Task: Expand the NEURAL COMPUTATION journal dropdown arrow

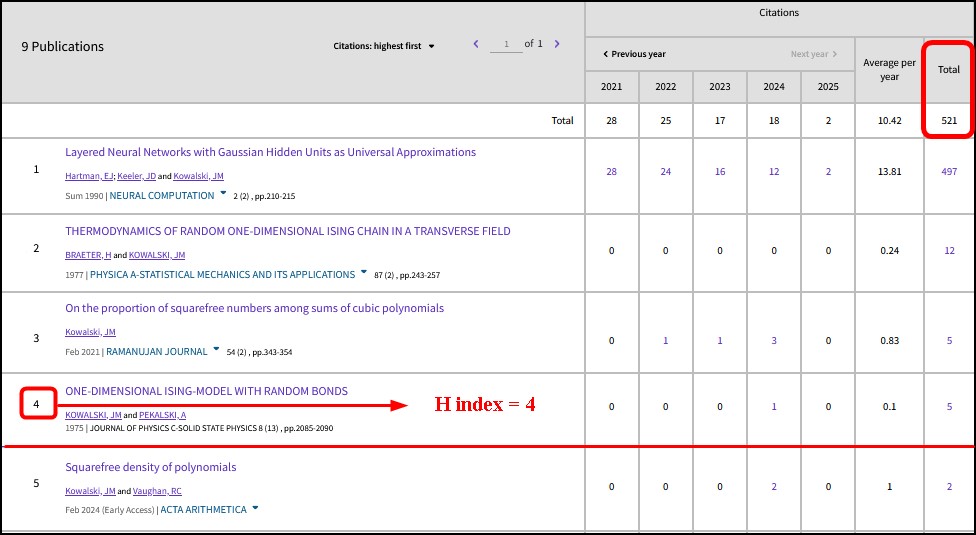Action: [223, 194]
